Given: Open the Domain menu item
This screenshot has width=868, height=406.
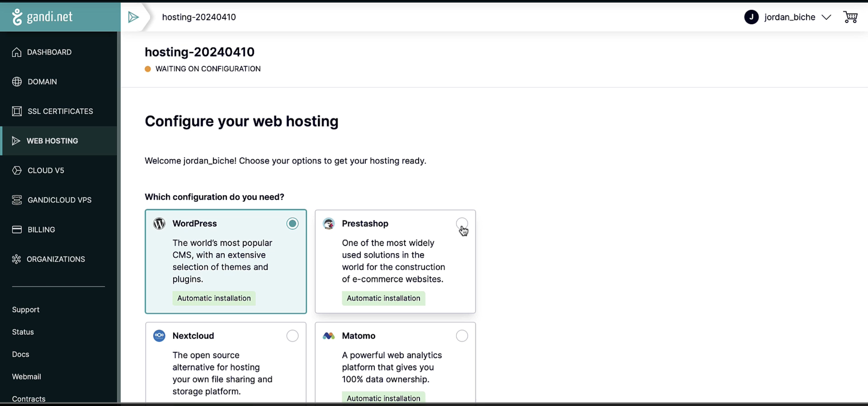Looking at the screenshot, I should coord(59,82).
